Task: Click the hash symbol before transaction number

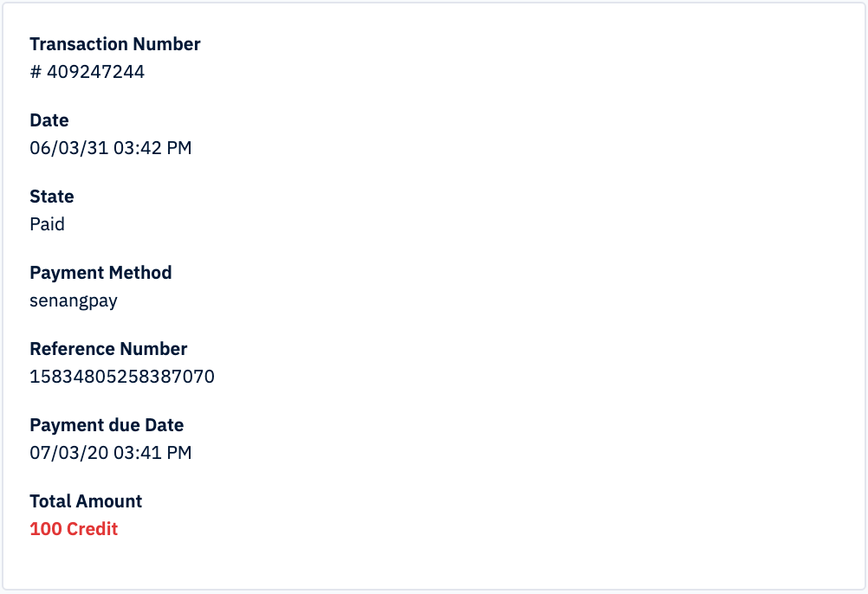Action: click(x=36, y=72)
